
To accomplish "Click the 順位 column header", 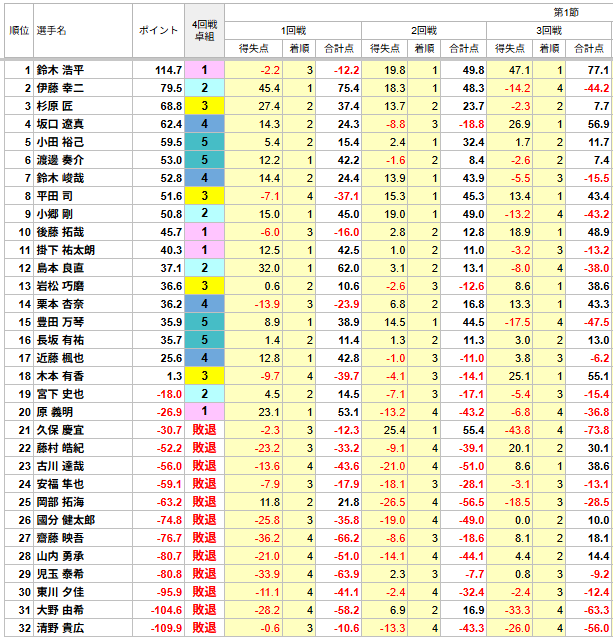I will click(19, 30).
